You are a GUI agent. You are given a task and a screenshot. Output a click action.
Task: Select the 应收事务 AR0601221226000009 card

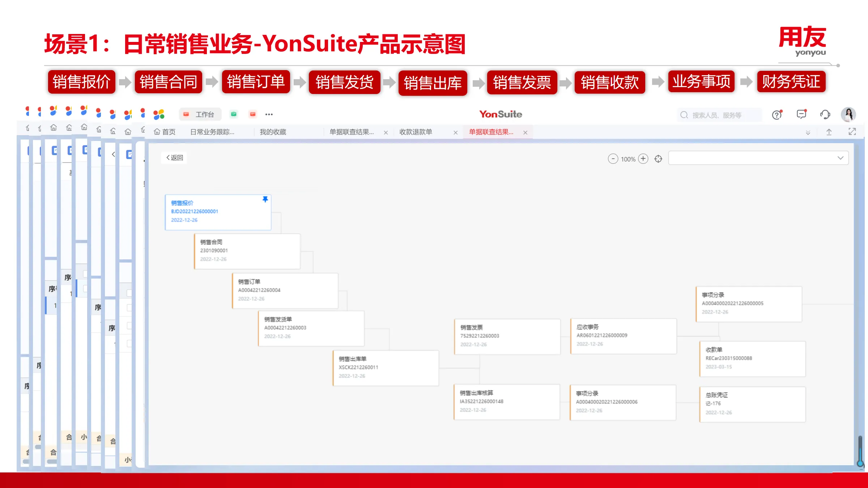click(624, 336)
